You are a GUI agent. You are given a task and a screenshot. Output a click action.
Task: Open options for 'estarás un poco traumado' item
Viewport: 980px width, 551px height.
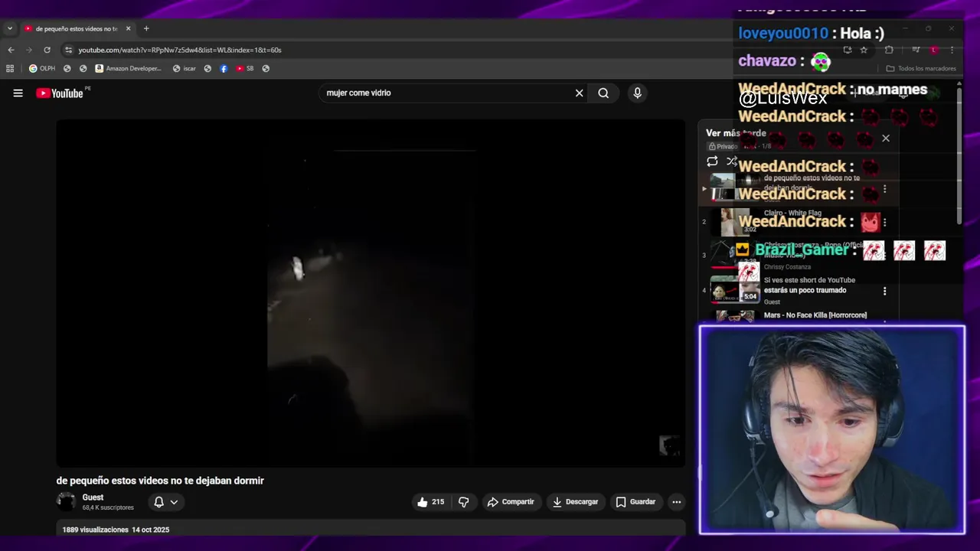[x=884, y=291]
